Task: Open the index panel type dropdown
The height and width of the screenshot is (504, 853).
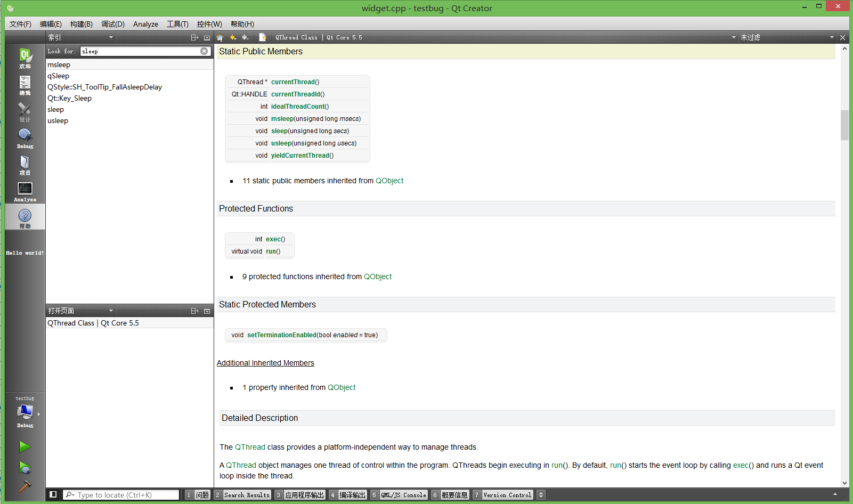Action: (x=80, y=37)
